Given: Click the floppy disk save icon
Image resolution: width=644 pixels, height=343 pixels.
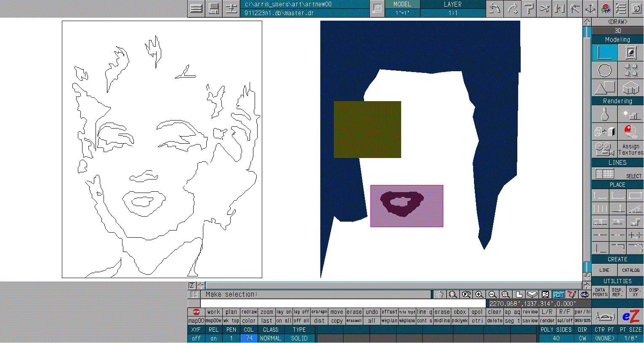Looking at the screenshot, I should click(x=214, y=8).
